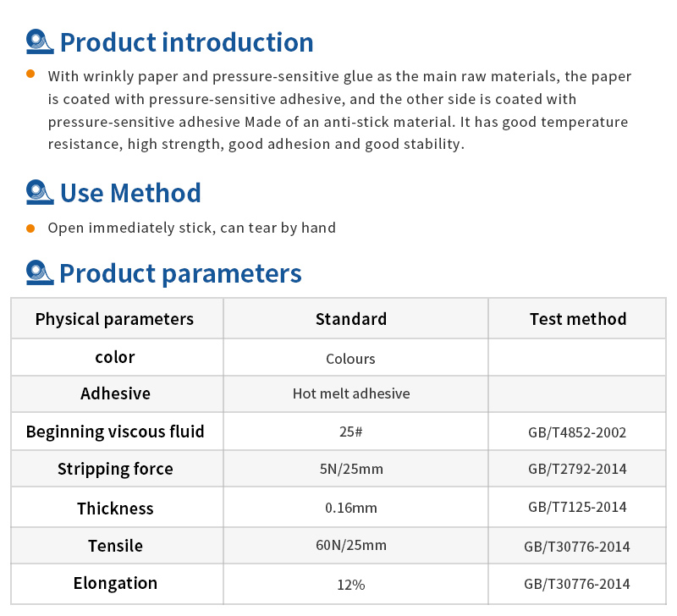
Task: Select the Test method column header
Action: [x=577, y=318]
